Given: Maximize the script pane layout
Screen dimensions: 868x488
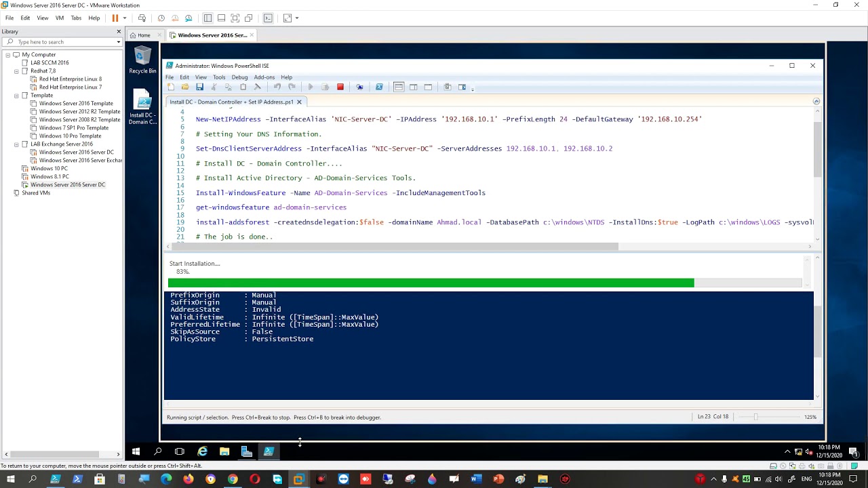Looking at the screenshot, I should click(428, 87).
